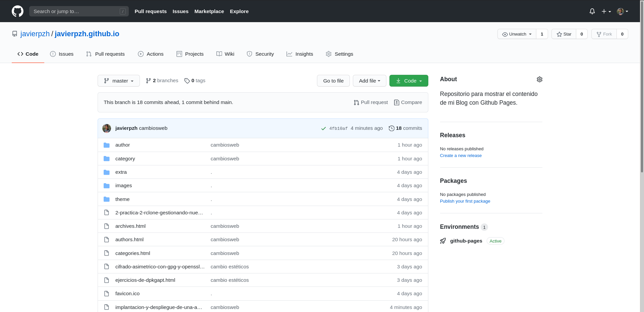Open the Projects tab
The image size is (644, 312).
click(x=190, y=54)
